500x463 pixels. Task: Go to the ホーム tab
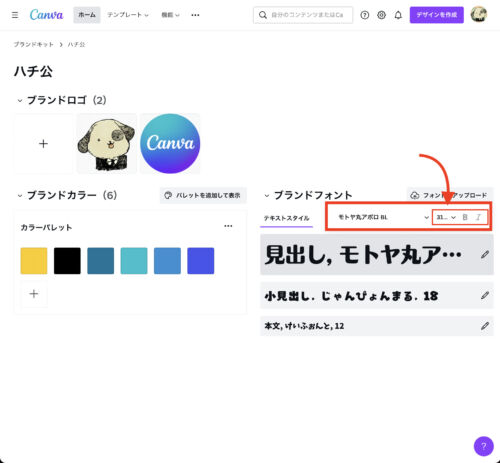pyautogui.click(x=87, y=15)
